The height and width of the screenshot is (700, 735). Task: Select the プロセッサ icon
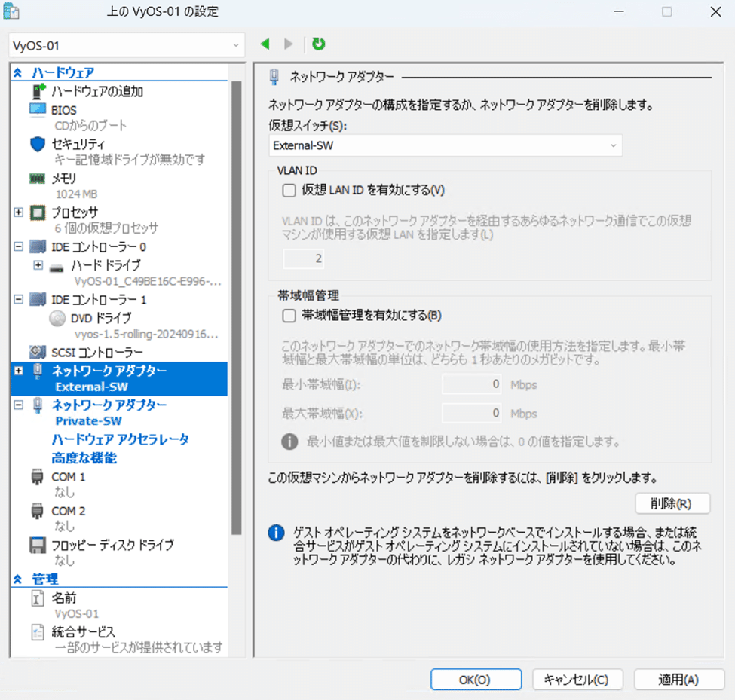(38, 212)
